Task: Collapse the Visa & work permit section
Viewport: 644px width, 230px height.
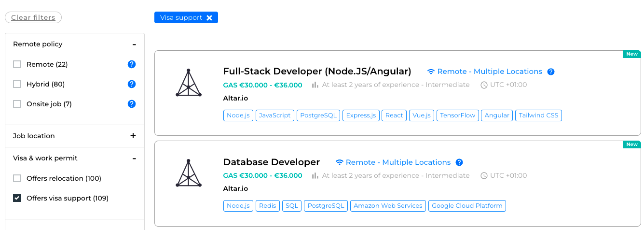Action: click(134, 158)
